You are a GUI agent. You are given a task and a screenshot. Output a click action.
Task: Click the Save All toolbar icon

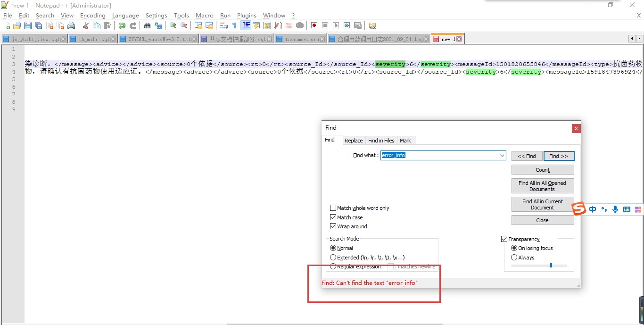[39, 25]
